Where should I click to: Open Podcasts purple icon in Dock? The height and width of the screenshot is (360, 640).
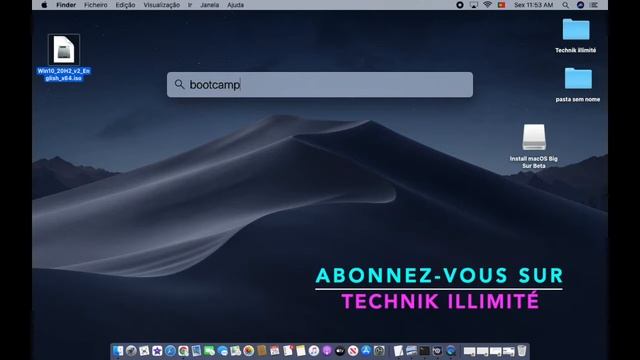point(327,351)
